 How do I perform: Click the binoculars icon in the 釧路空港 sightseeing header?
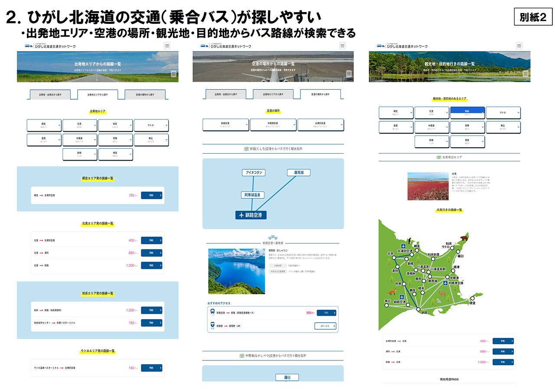pos(246,149)
